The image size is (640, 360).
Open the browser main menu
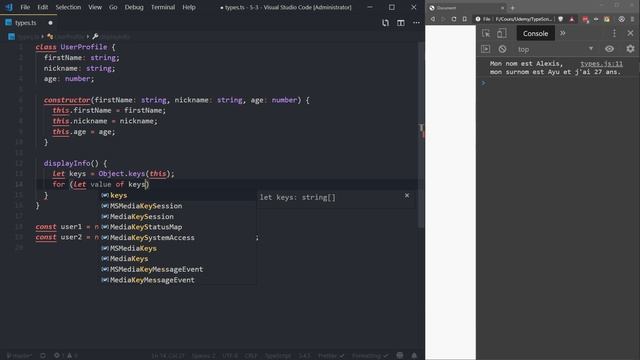(x=633, y=19)
